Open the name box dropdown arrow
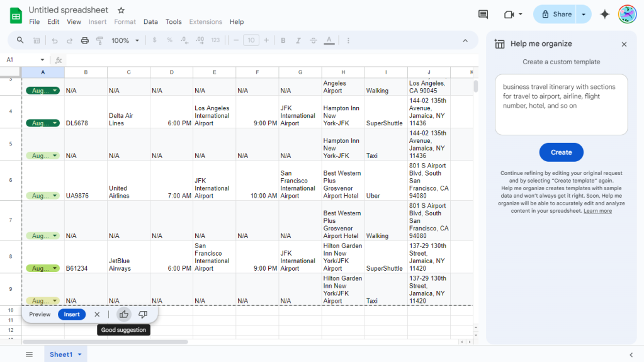644x362 pixels. 42,60
